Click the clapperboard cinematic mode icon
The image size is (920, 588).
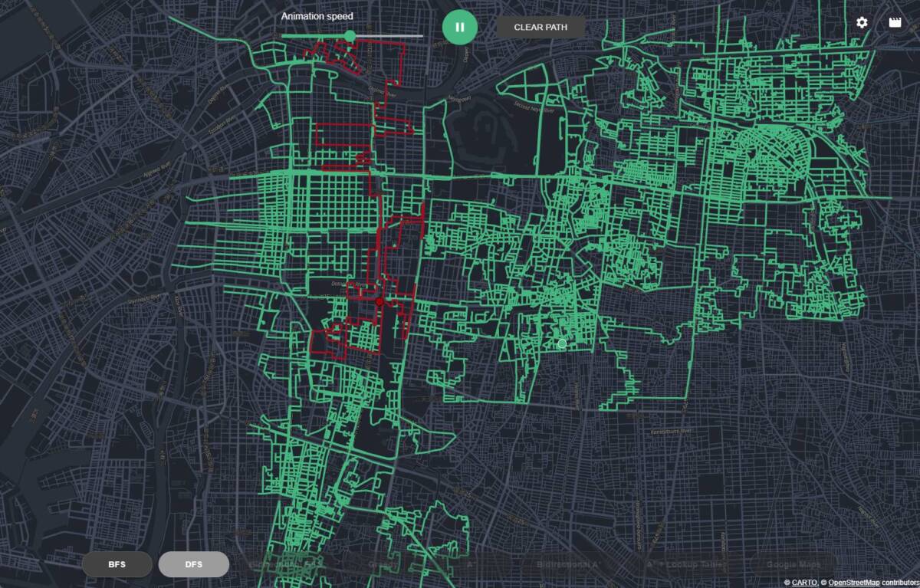point(895,22)
